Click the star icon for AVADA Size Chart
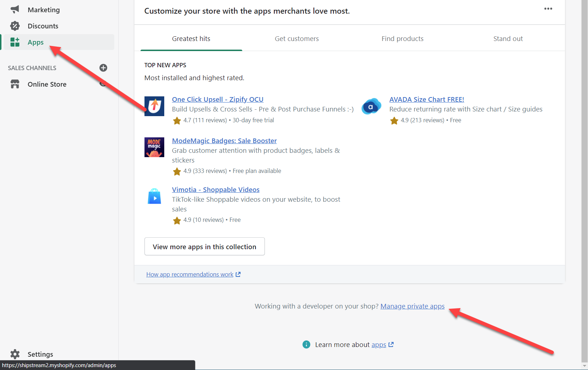The height and width of the screenshot is (370, 588). (394, 120)
